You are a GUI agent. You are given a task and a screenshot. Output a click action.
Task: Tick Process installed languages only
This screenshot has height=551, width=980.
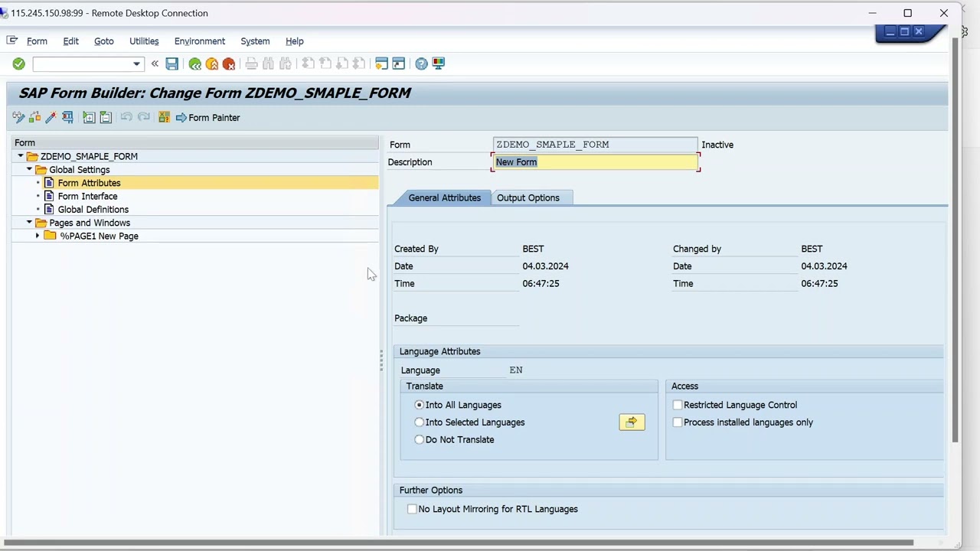678,422
